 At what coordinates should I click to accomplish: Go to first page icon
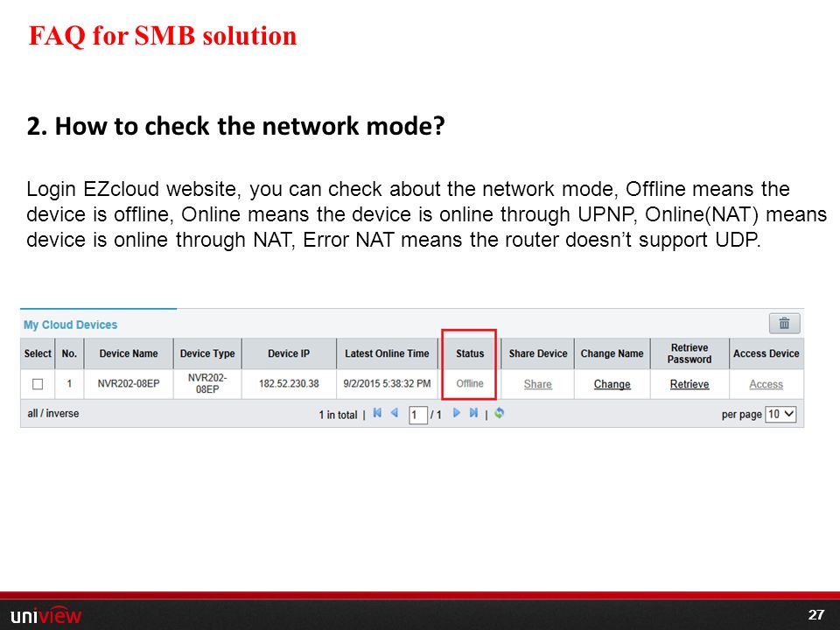tap(377, 413)
